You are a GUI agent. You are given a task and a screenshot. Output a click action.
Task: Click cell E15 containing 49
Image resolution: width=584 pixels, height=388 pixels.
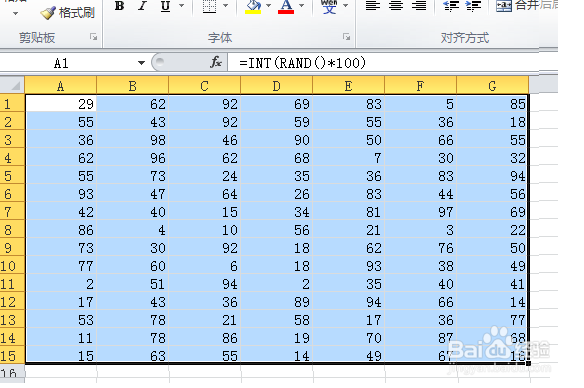[x=349, y=356]
